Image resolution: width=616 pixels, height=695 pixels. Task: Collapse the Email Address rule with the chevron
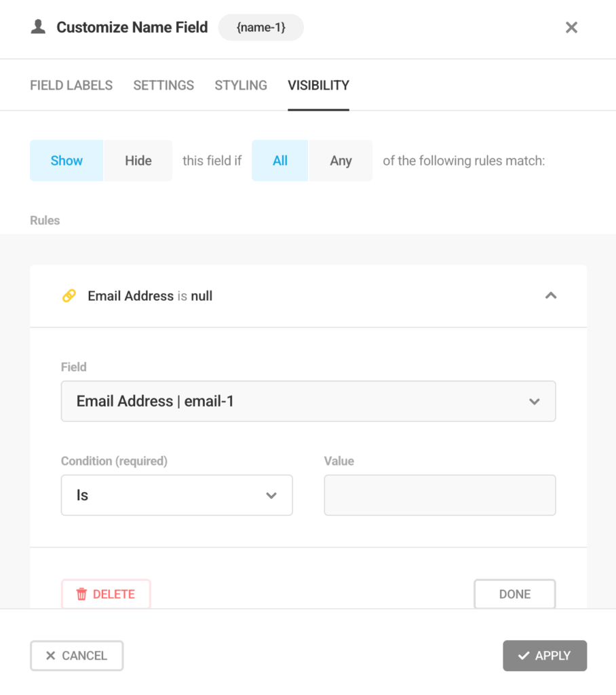551,296
